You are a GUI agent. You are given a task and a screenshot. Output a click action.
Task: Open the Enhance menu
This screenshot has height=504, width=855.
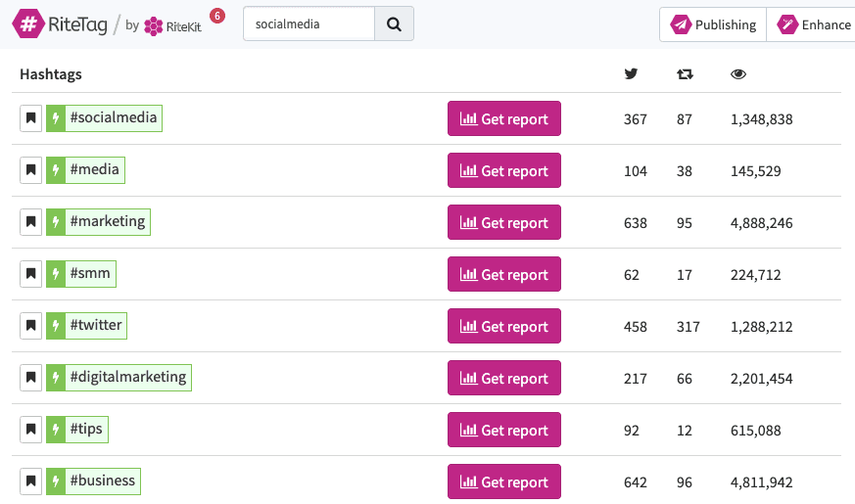click(815, 24)
